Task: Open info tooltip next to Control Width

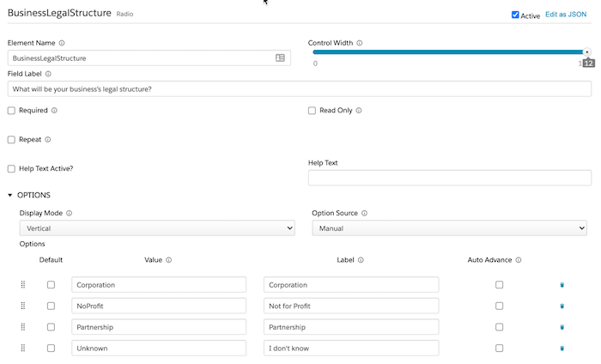Action: (360, 43)
